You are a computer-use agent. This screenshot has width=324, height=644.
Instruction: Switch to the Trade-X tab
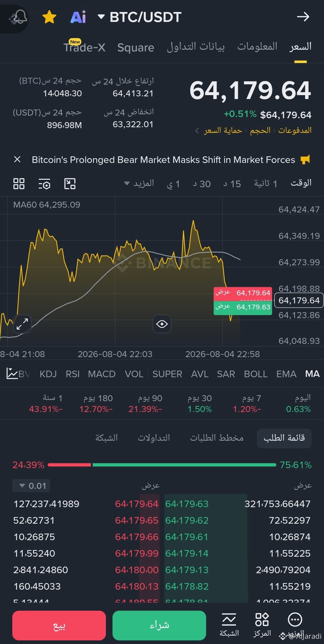tap(84, 47)
